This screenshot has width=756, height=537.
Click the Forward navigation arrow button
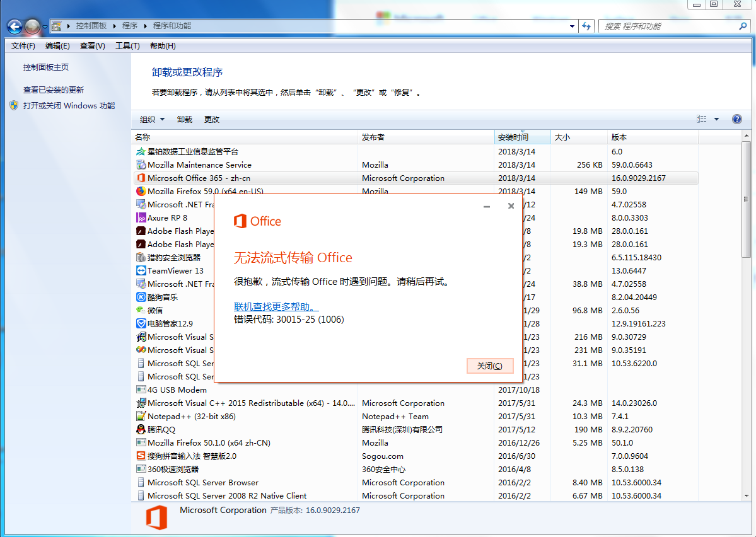coord(32,26)
